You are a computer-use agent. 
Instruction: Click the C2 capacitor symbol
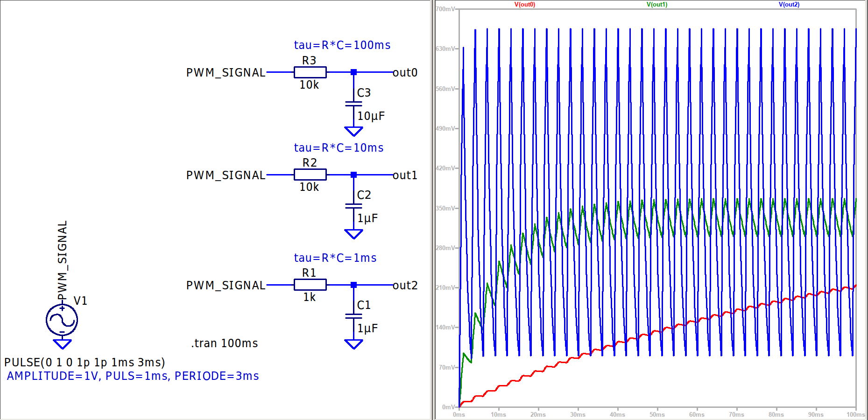(353, 206)
